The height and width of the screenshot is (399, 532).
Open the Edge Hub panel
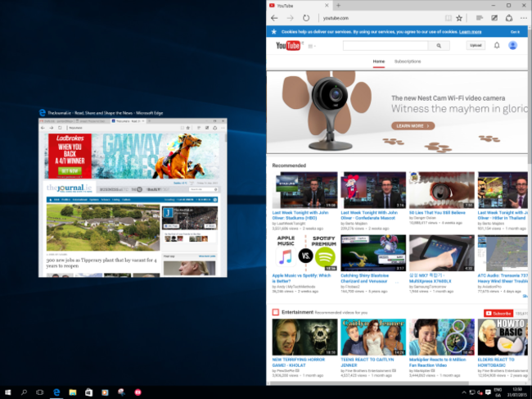click(479, 18)
